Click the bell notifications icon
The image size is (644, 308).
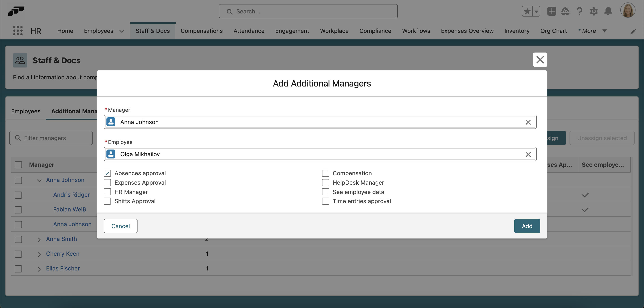click(x=608, y=11)
